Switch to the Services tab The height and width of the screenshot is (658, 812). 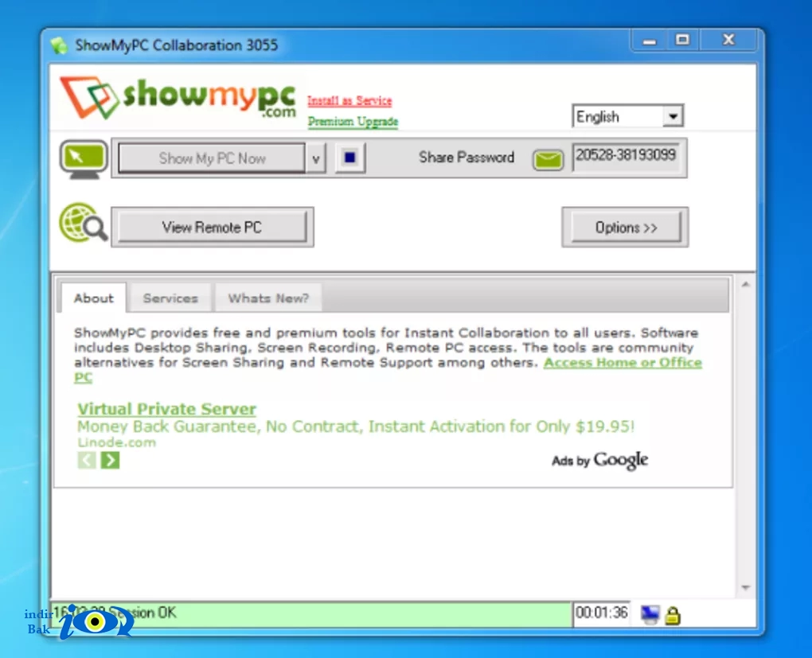pyautogui.click(x=170, y=298)
